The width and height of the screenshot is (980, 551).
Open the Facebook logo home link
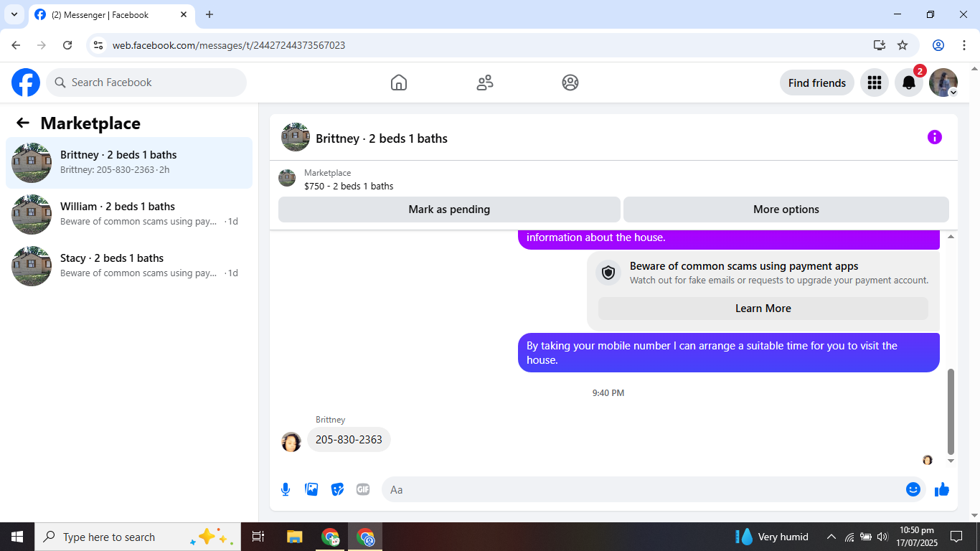coord(26,83)
